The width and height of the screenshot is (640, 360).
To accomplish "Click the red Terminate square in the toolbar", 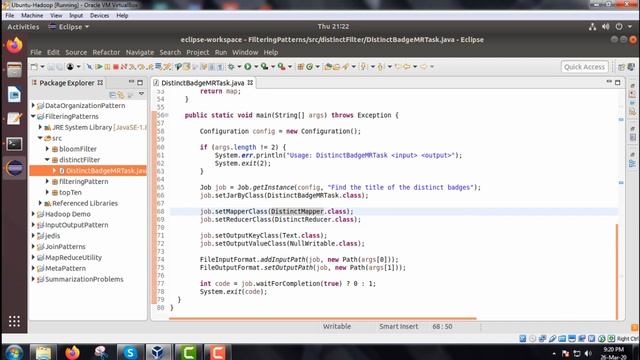I will (x=116, y=67).
